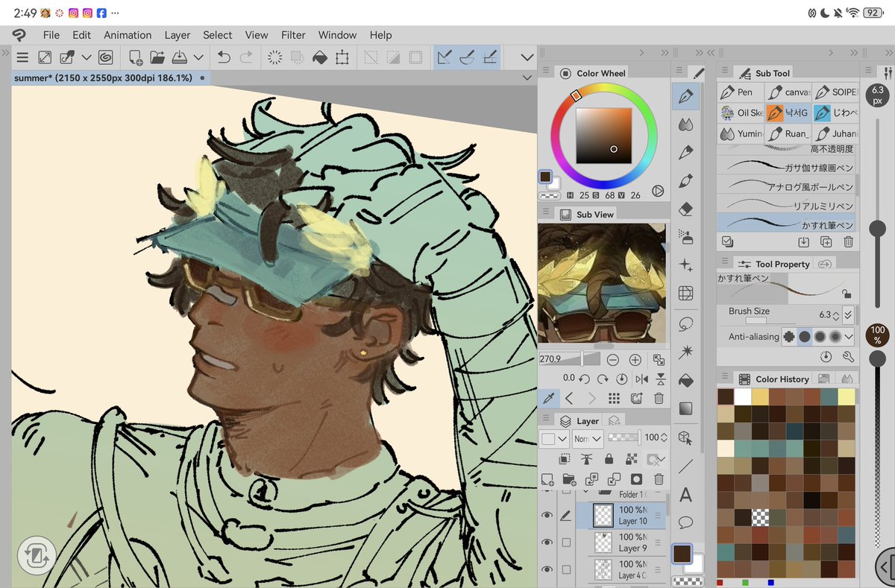This screenshot has width=895, height=588.
Task: Open the Window menu
Action: [337, 35]
